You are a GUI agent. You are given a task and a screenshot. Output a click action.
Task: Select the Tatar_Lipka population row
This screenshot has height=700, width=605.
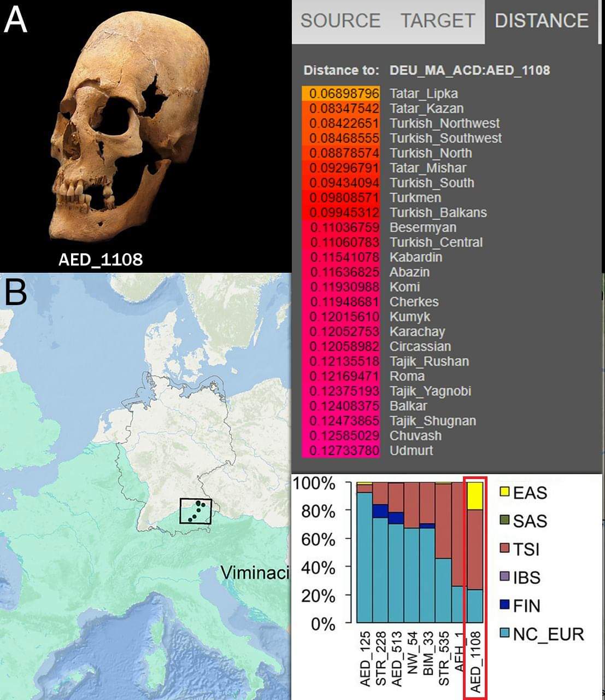tap(380, 94)
